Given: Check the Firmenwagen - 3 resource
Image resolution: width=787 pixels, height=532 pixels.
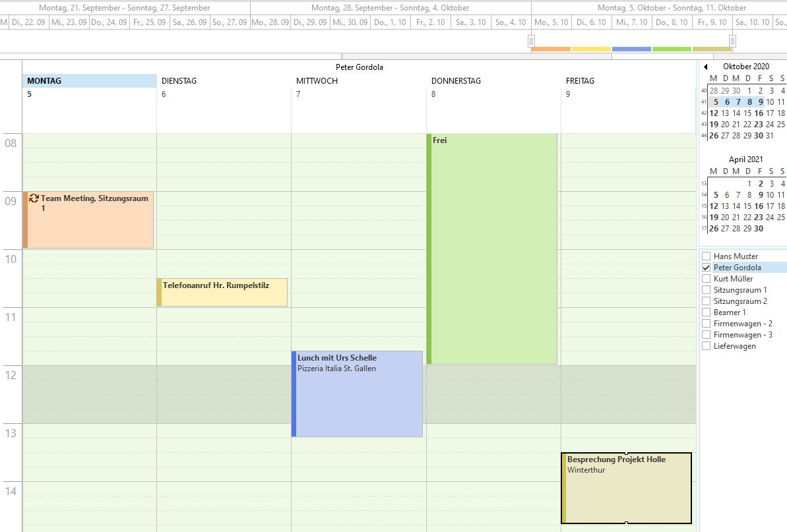Looking at the screenshot, I should (x=707, y=334).
